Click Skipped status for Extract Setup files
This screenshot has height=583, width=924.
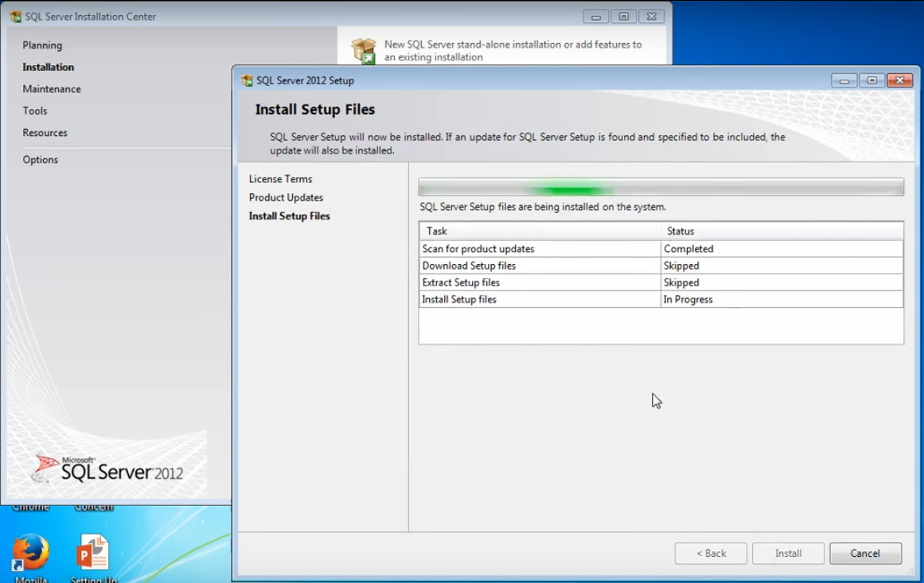point(782,282)
